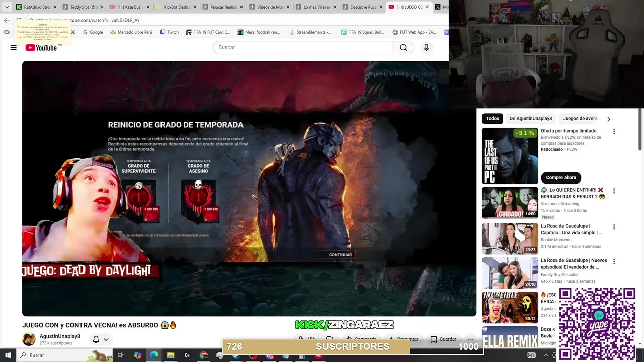Open the notification bell subscription dropdown
The width and height of the screenshot is (644, 362).
click(100, 340)
